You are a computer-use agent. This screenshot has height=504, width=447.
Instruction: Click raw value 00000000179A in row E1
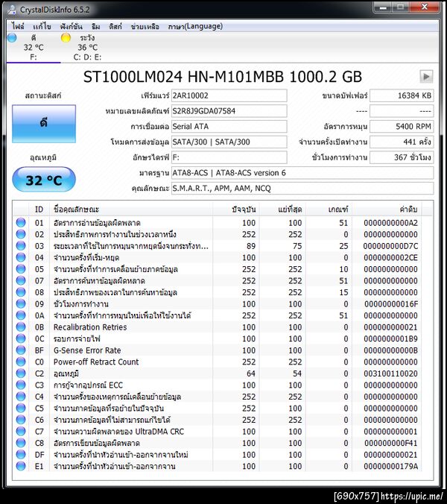tap(390, 467)
